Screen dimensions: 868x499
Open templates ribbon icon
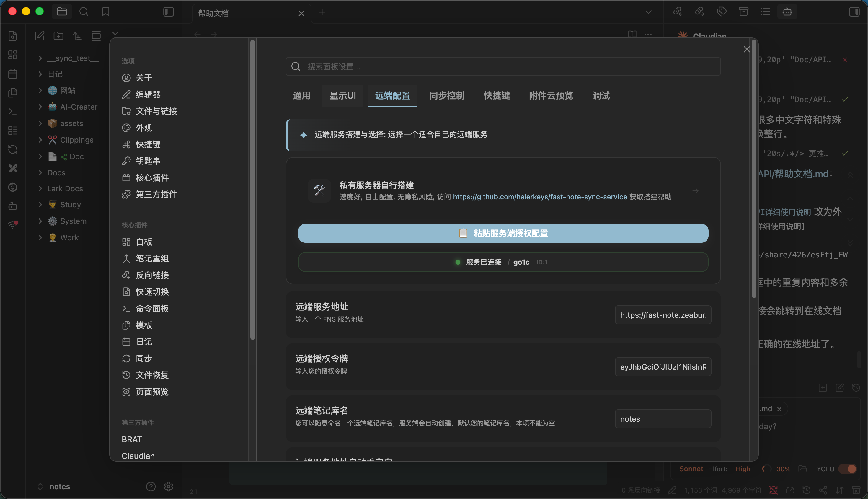(x=13, y=92)
